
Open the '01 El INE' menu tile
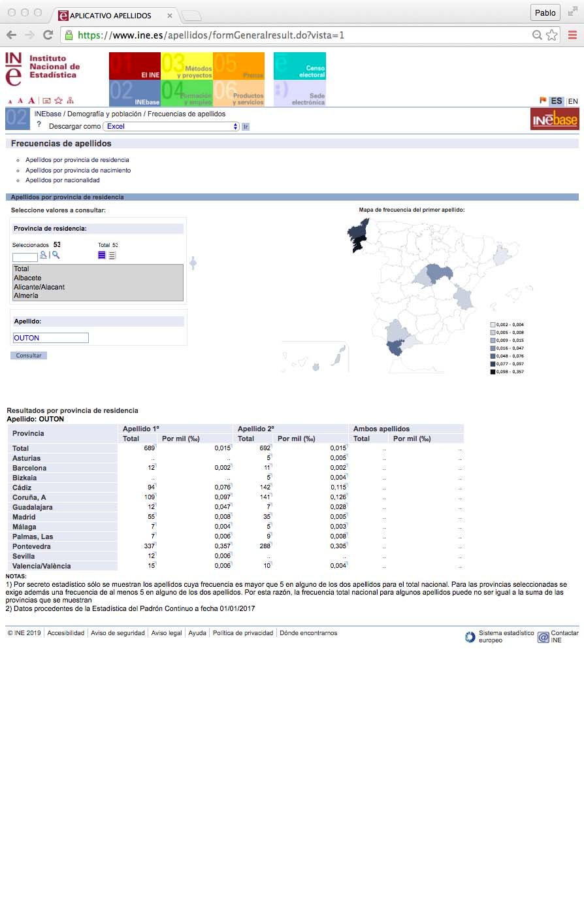click(x=135, y=66)
